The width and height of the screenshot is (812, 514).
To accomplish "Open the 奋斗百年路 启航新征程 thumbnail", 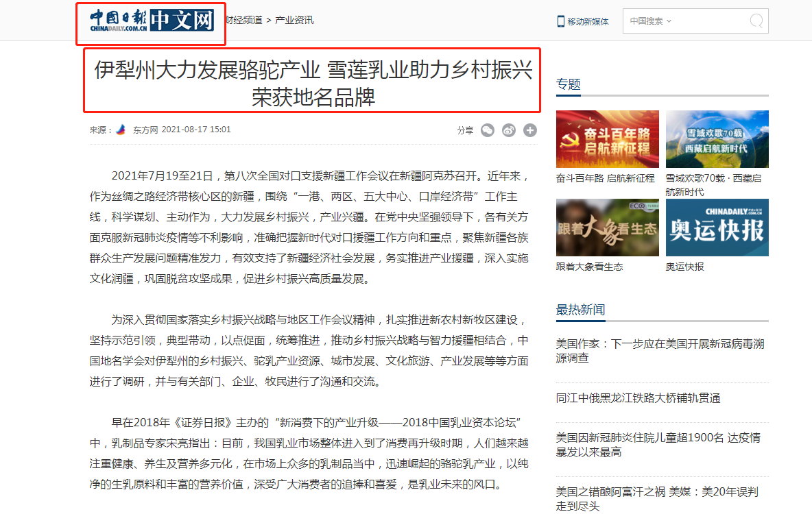I will click(608, 138).
